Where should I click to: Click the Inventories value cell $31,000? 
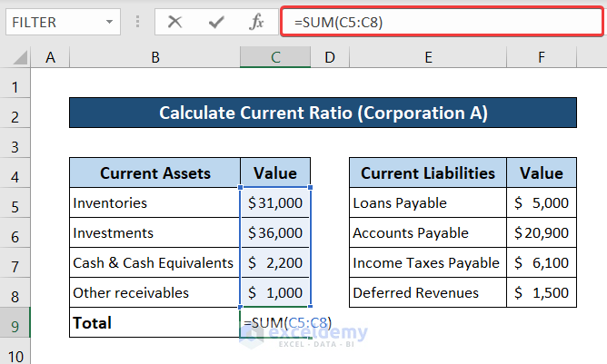(275, 203)
